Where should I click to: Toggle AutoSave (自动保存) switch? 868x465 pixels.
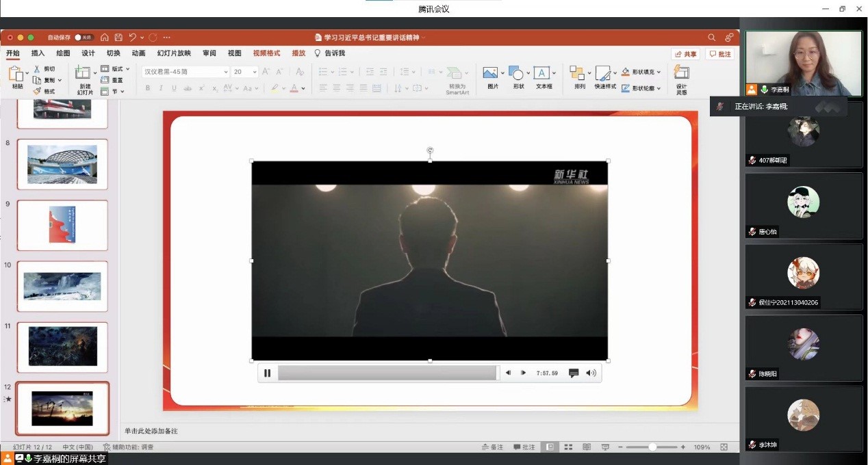pos(84,38)
